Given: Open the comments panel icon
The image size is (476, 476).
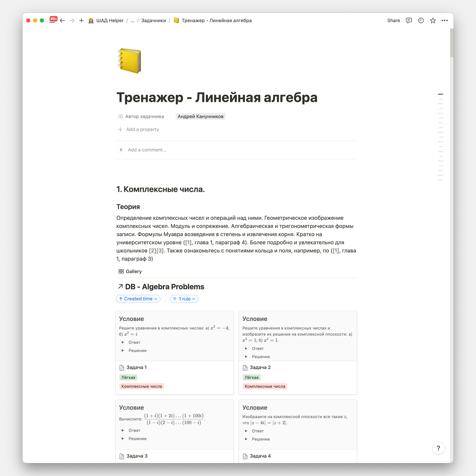Looking at the screenshot, I should (409, 20).
